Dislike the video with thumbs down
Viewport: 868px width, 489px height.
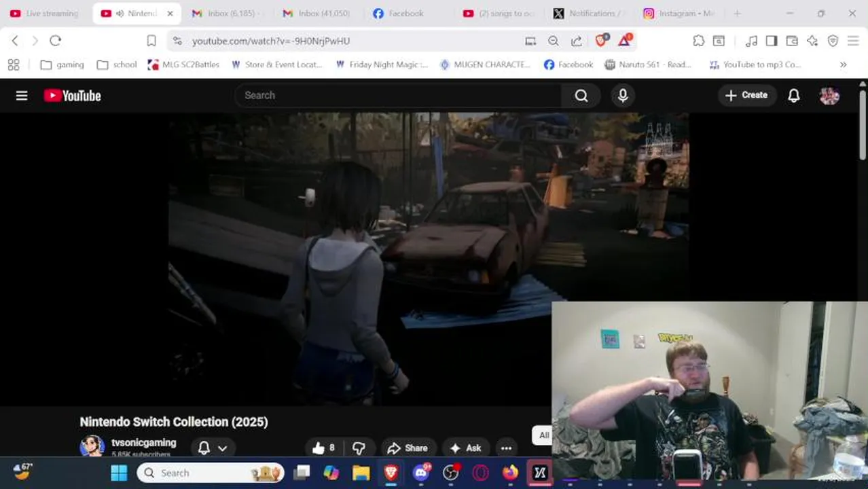[x=359, y=448]
